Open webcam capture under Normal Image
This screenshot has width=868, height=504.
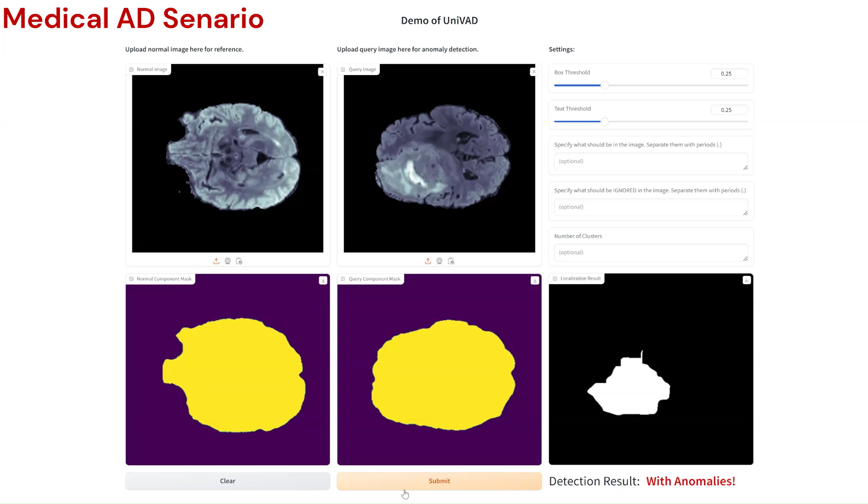228,261
